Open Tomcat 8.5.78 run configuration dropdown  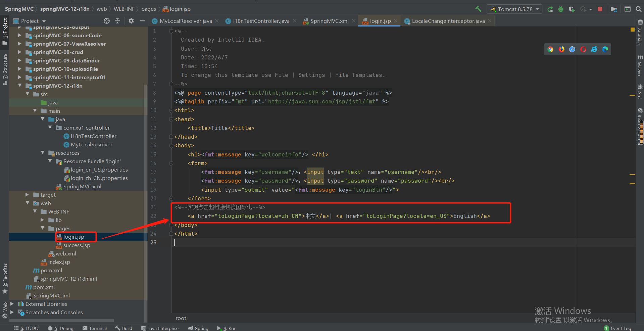coord(514,9)
